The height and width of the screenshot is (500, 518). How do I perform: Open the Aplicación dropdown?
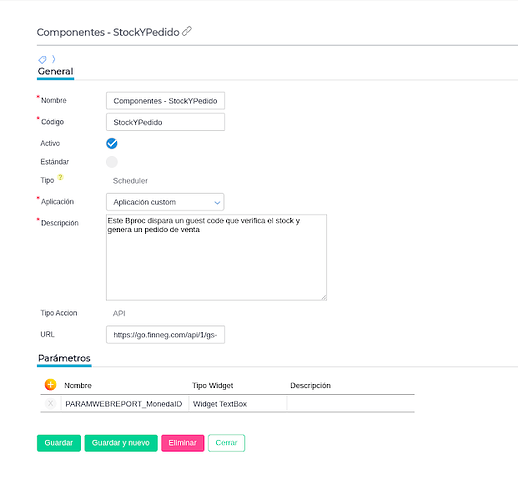tap(165, 202)
